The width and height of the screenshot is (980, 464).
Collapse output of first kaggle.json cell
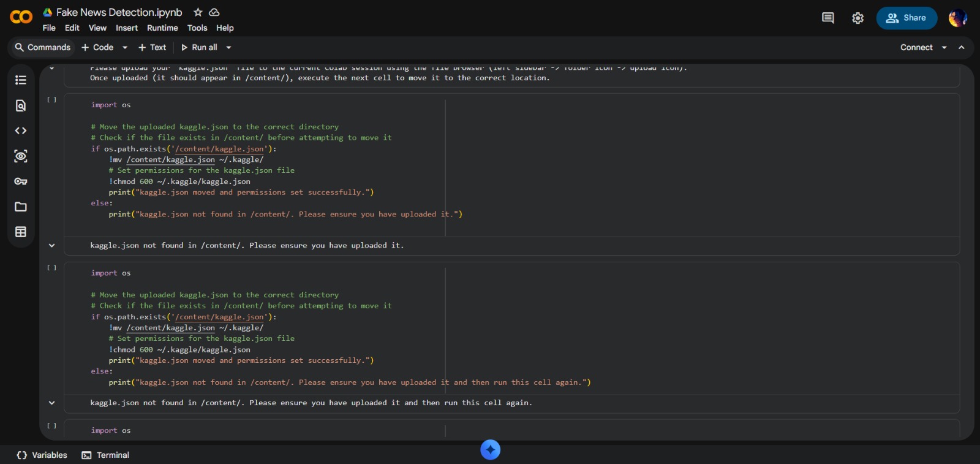coord(52,246)
